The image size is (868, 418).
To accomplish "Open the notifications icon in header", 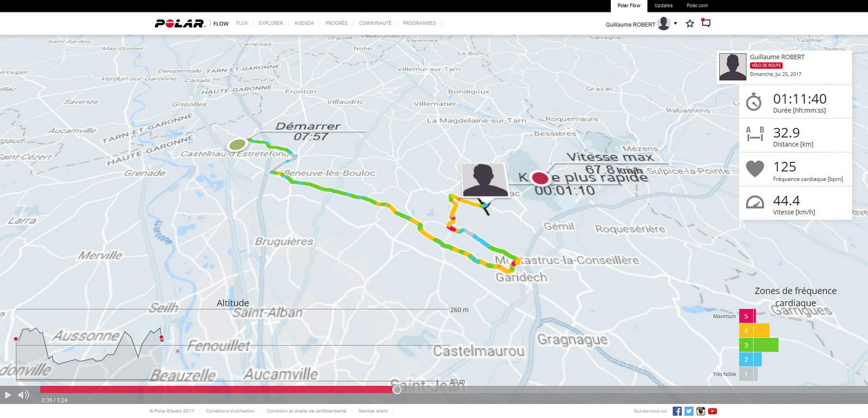I will pos(706,23).
